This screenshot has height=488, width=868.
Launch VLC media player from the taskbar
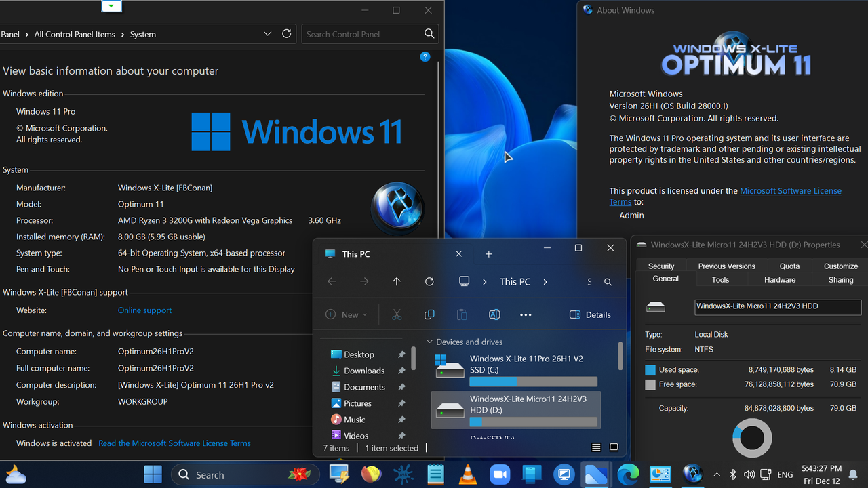467,474
